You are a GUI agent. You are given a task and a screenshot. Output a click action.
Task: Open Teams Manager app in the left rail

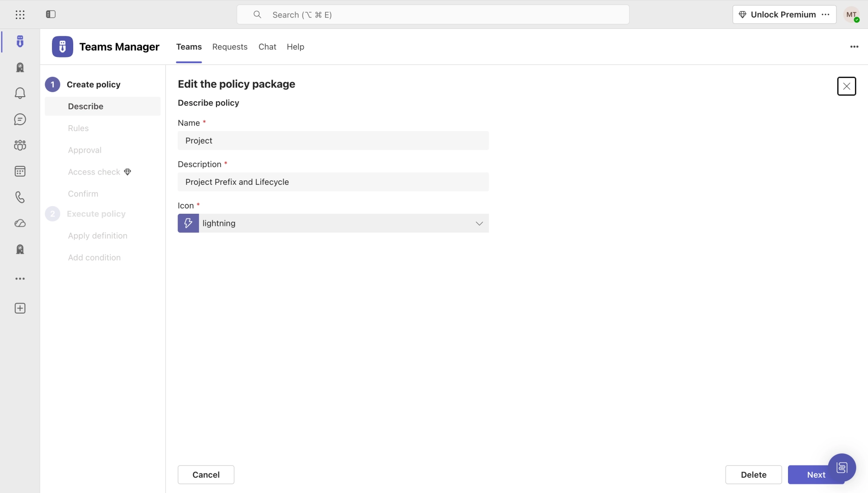20,42
